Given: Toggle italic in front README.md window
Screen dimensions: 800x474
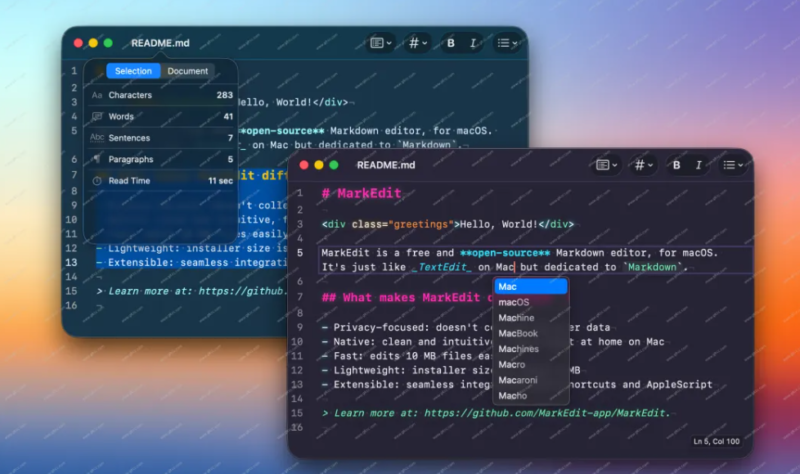Looking at the screenshot, I should pos(698,165).
